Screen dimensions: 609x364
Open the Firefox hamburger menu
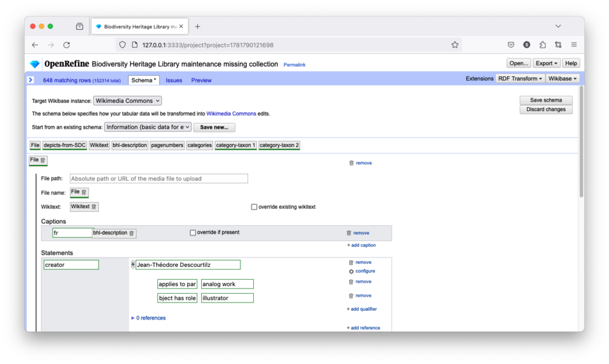click(573, 45)
